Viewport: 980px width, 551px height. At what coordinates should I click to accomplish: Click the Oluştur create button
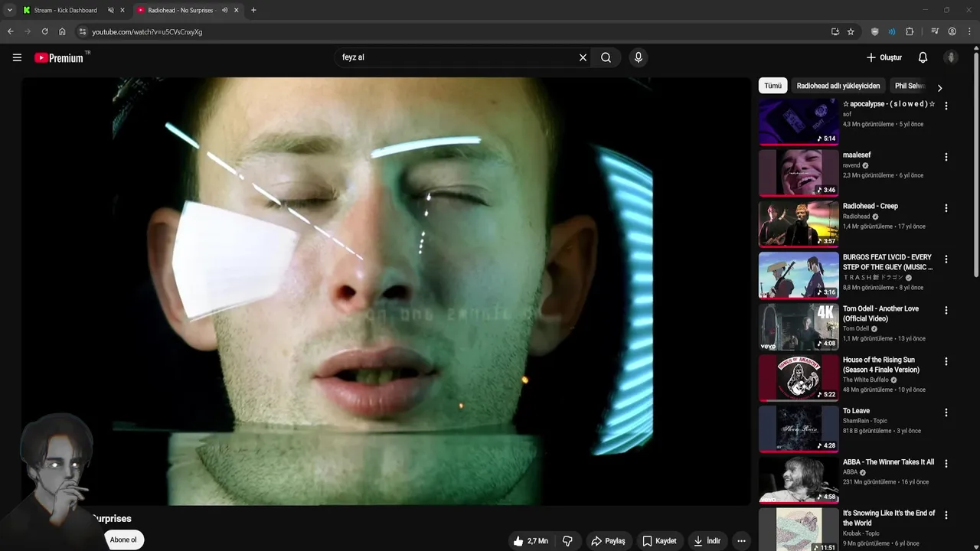coord(884,57)
